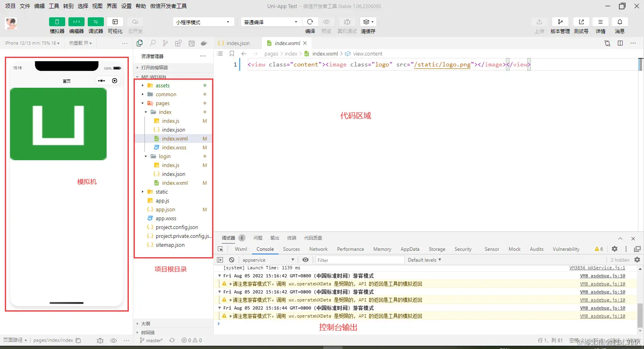Open the 工具 menu

pos(54,6)
